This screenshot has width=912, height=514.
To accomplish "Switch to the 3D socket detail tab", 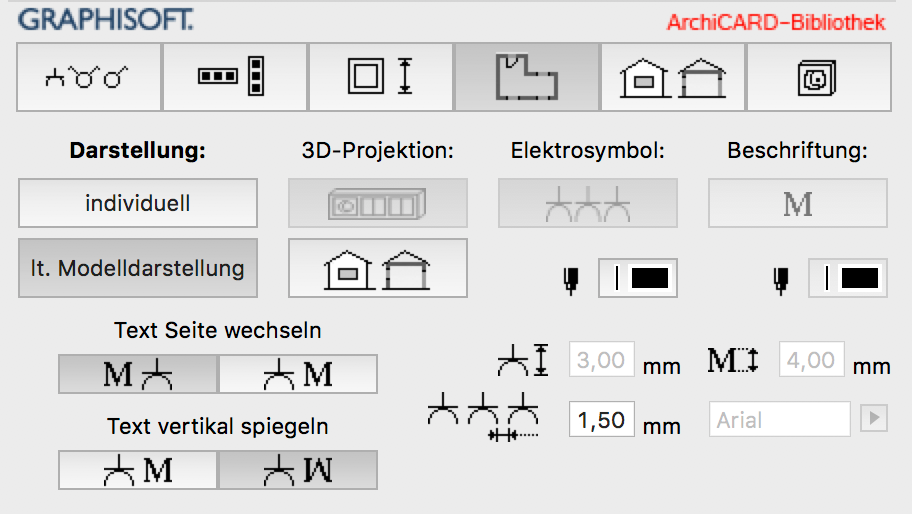I will click(819, 77).
